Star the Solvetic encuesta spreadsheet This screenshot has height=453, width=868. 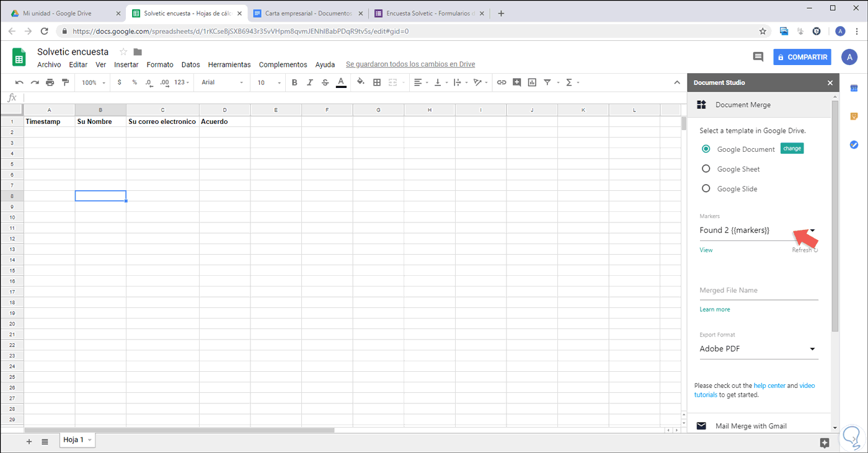tap(123, 52)
